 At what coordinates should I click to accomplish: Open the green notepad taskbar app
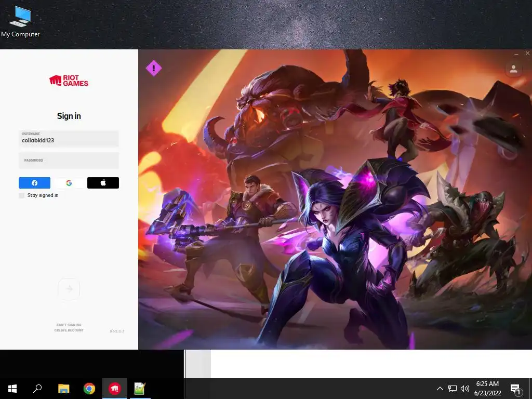pyautogui.click(x=140, y=389)
